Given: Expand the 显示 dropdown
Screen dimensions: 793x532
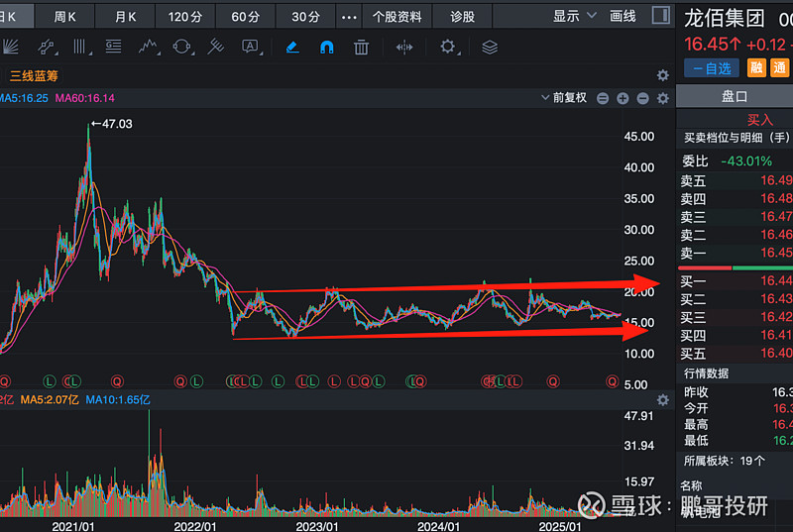Looking at the screenshot, I should pos(574,16).
